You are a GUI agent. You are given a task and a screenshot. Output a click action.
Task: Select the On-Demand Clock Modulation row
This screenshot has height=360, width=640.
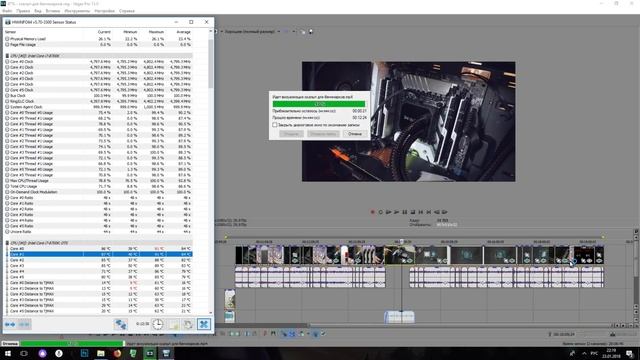tap(98, 192)
